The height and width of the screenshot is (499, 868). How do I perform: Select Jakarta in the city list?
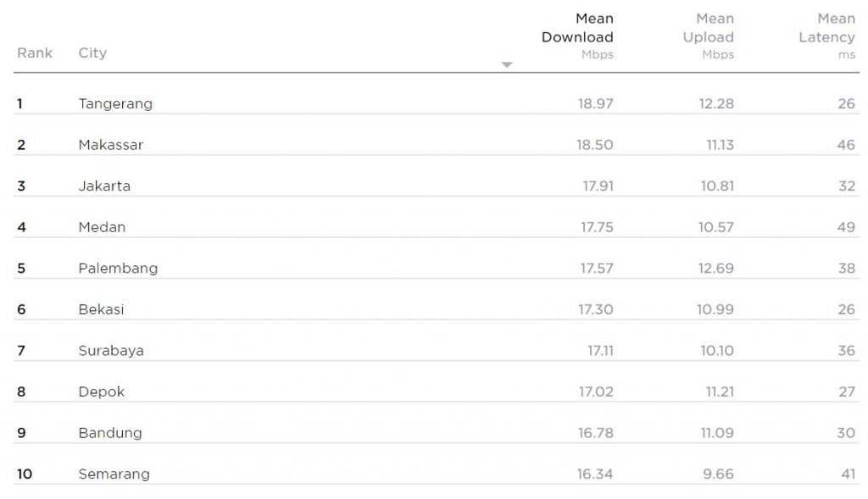(x=104, y=186)
